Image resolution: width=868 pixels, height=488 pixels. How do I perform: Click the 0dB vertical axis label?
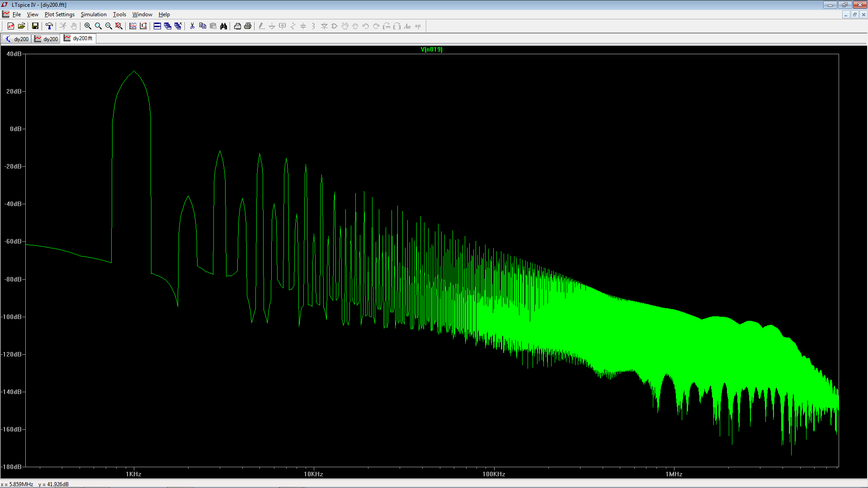click(16, 129)
